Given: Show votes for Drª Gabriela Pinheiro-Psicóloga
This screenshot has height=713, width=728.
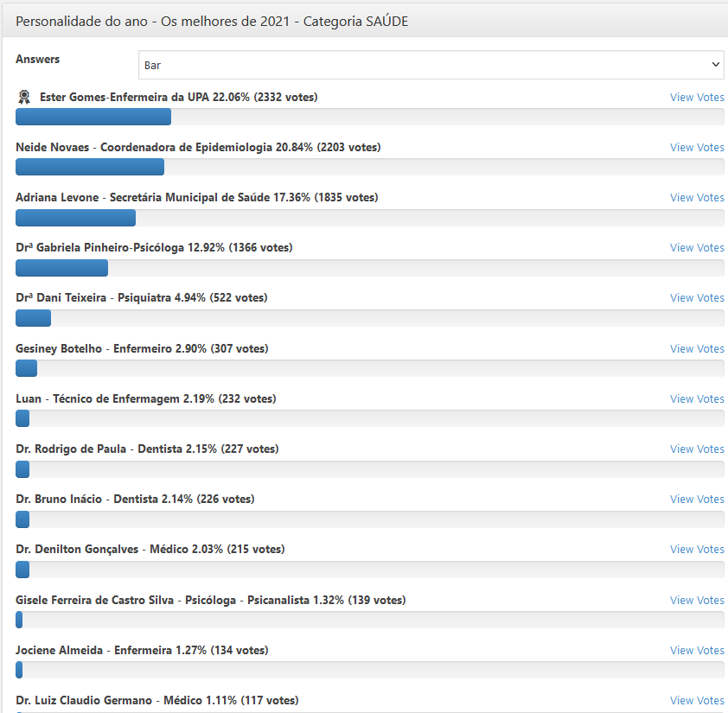Looking at the screenshot, I should pos(696,247).
